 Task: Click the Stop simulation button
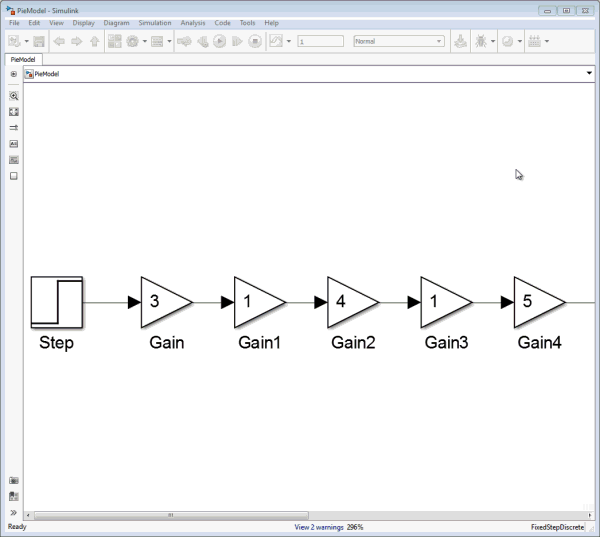254,41
